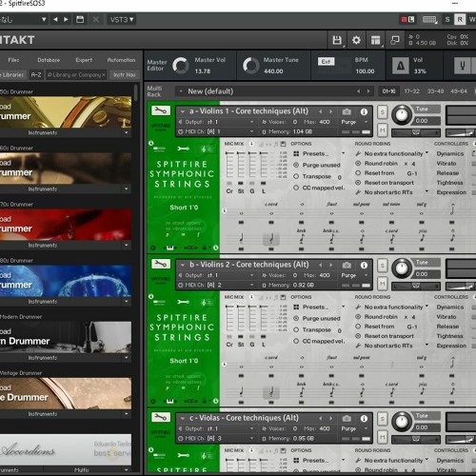This screenshot has width=476, height=476.
Task: Click the 01-16 page button
Action: (x=388, y=91)
